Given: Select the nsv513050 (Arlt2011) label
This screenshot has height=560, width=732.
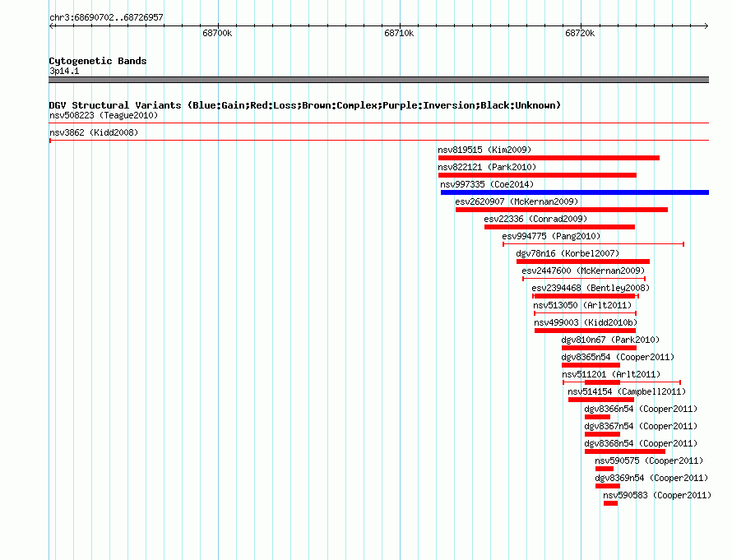Looking at the screenshot, I should click(582, 305).
